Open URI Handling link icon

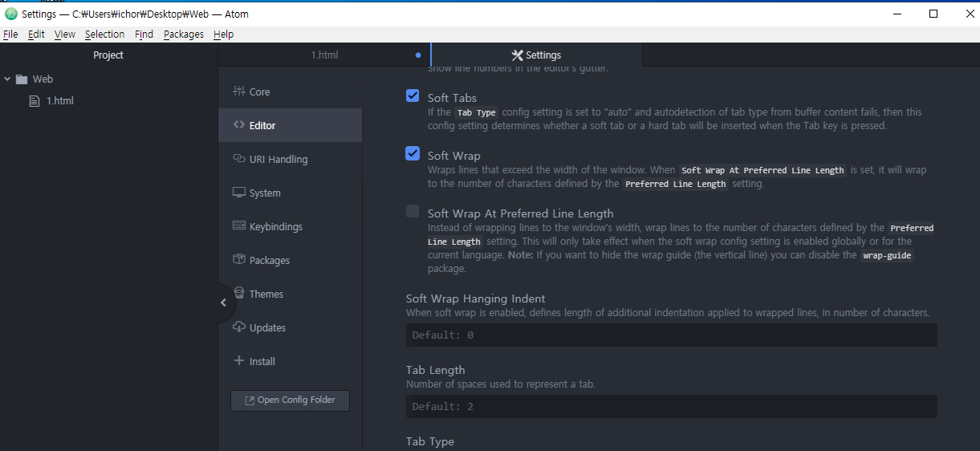[x=238, y=159]
